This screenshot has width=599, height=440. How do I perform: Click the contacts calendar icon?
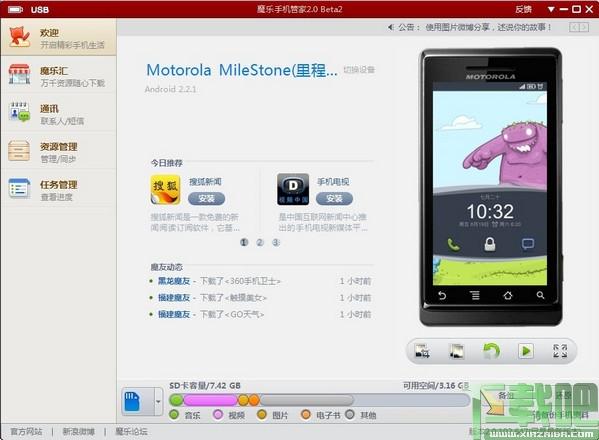pyautogui.click(x=19, y=112)
